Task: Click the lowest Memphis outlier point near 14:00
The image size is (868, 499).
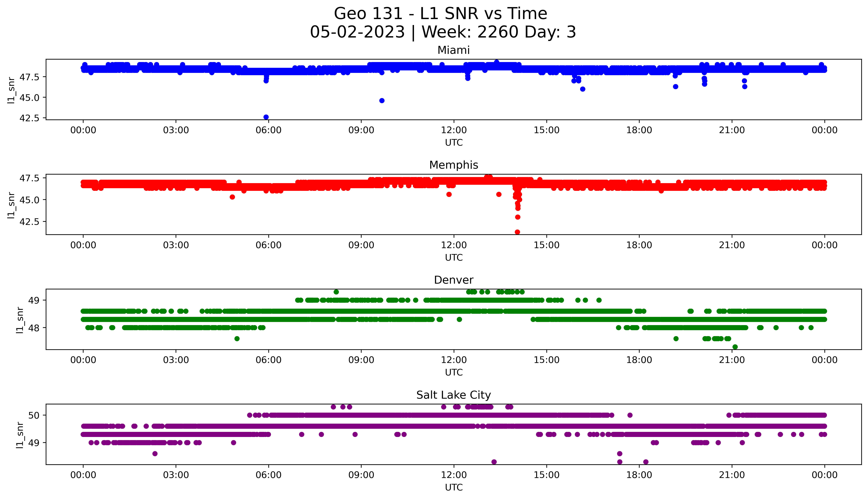Action: tap(517, 232)
